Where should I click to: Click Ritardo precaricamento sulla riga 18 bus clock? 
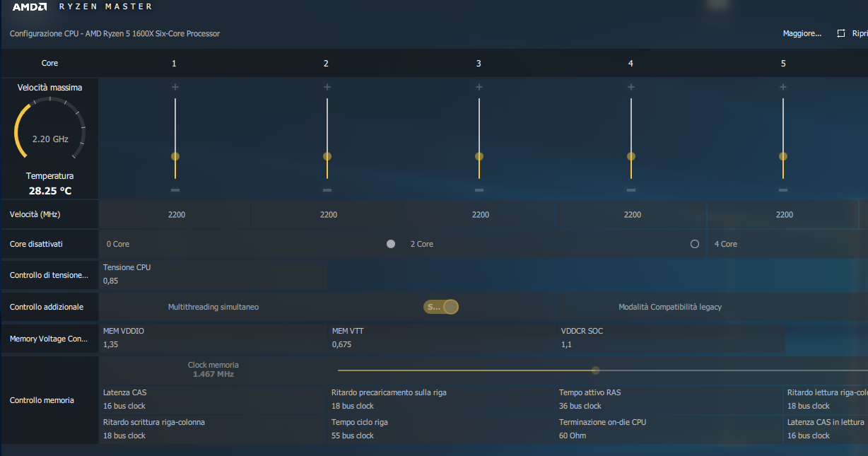pos(353,406)
